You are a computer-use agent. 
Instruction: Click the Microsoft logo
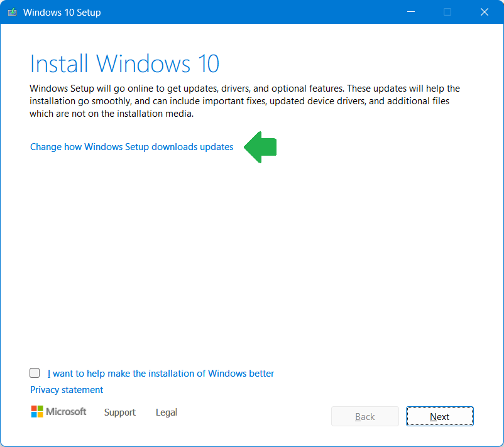tap(58, 411)
